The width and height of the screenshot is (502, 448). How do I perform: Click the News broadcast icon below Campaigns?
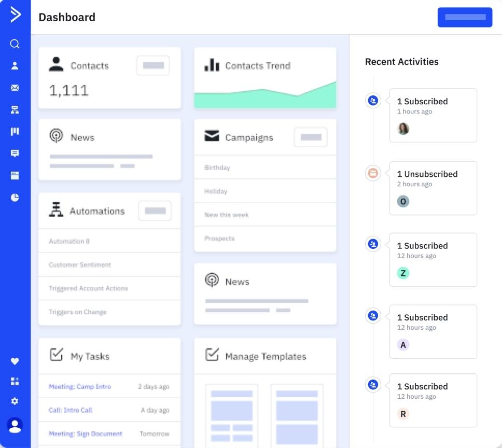[212, 280]
